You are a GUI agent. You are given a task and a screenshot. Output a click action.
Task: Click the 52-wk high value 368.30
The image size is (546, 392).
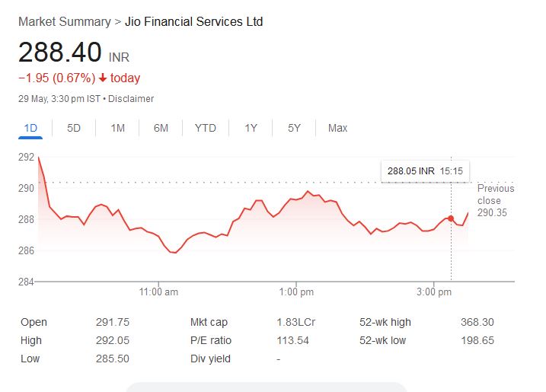pyautogui.click(x=477, y=323)
